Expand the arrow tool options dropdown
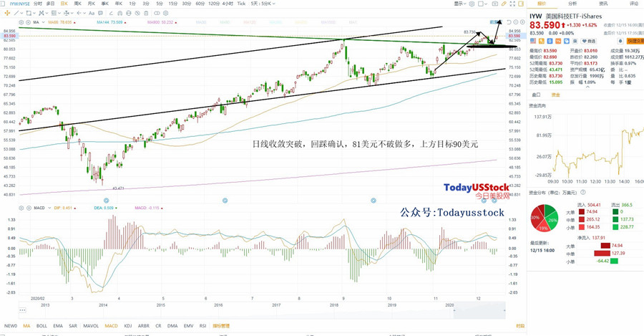The width and height of the screenshot is (644, 336). coord(84,13)
